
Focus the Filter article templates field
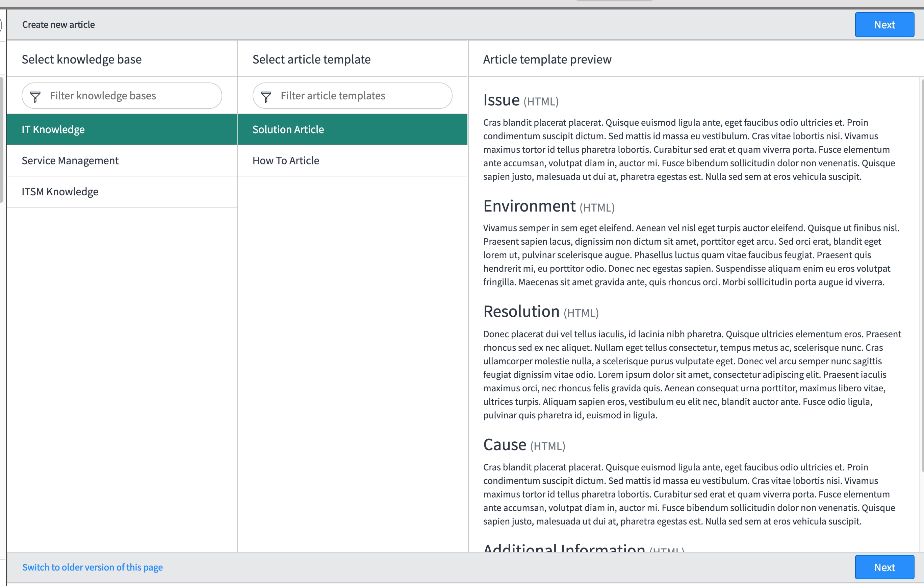[x=352, y=96]
